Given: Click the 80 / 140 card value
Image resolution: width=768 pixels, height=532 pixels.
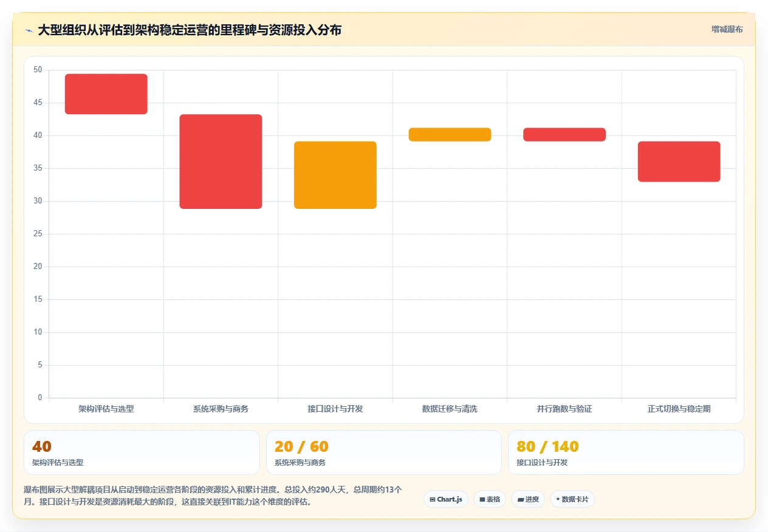Looking at the screenshot, I should tap(547, 446).
